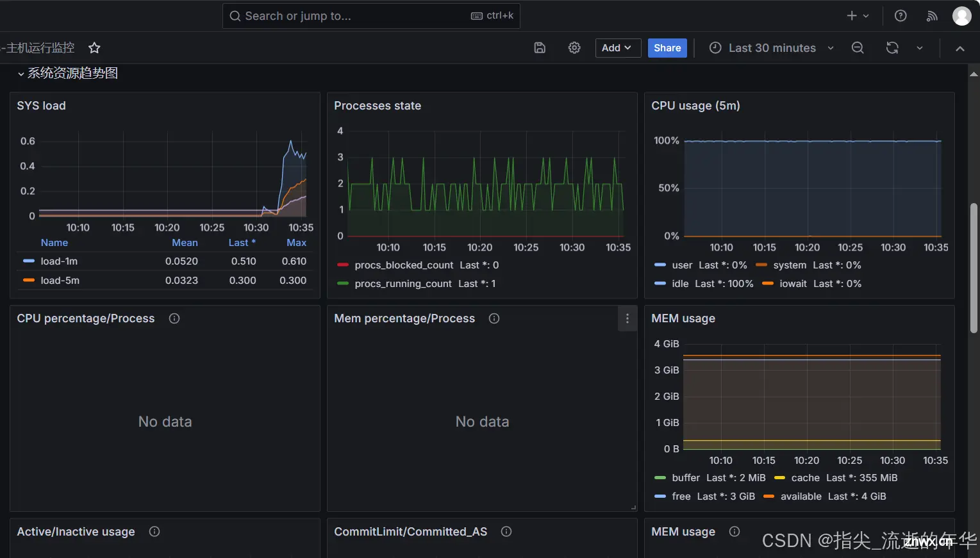Click load-1m Max value 0.610
The image size is (980, 558).
(x=294, y=261)
